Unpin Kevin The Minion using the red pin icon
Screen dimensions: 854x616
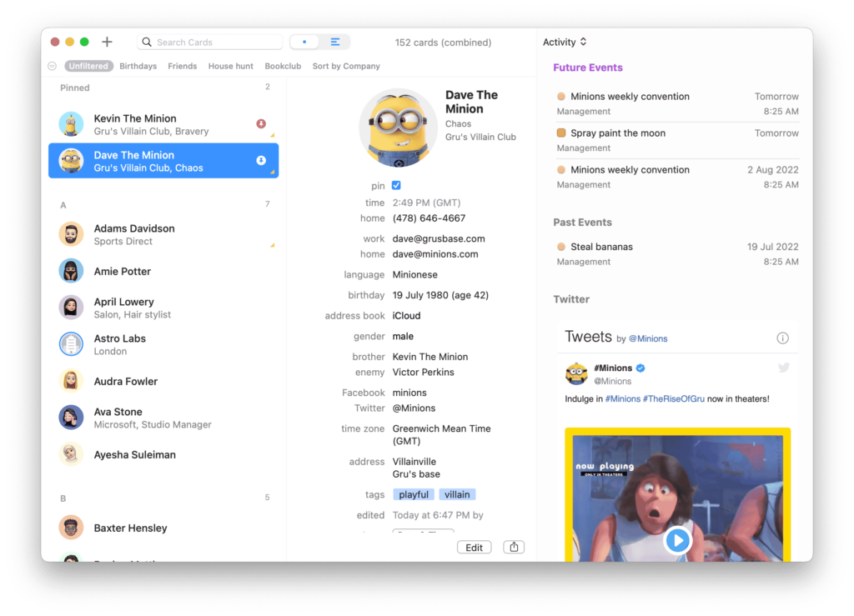(x=263, y=122)
